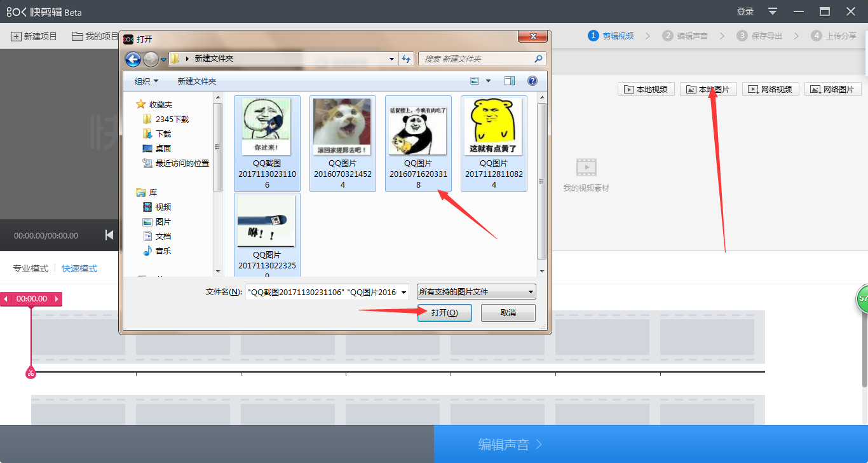The width and height of the screenshot is (868, 463).
Task: Select the panda image QQ图片20160716203318
Action: (418, 143)
